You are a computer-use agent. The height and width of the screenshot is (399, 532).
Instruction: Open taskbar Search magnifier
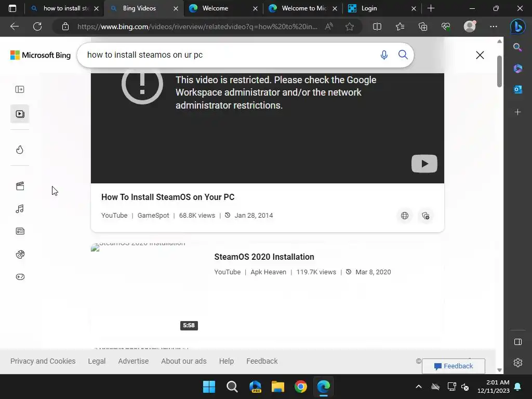pyautogui.click(x=232, y=387)
